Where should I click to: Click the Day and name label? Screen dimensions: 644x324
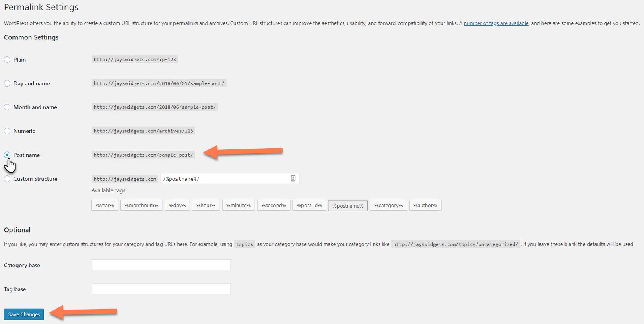pos(32,83)
